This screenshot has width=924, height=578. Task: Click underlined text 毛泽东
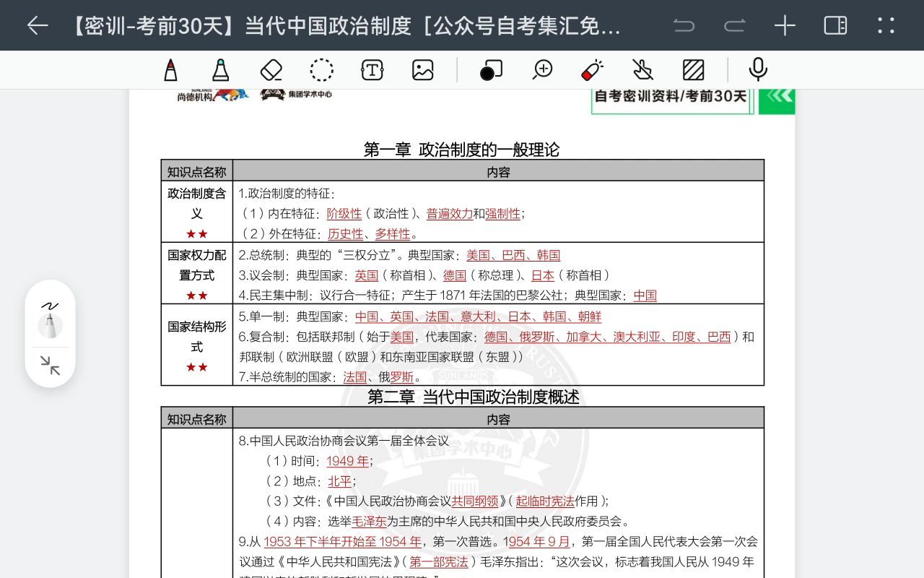tap(369, 522)
